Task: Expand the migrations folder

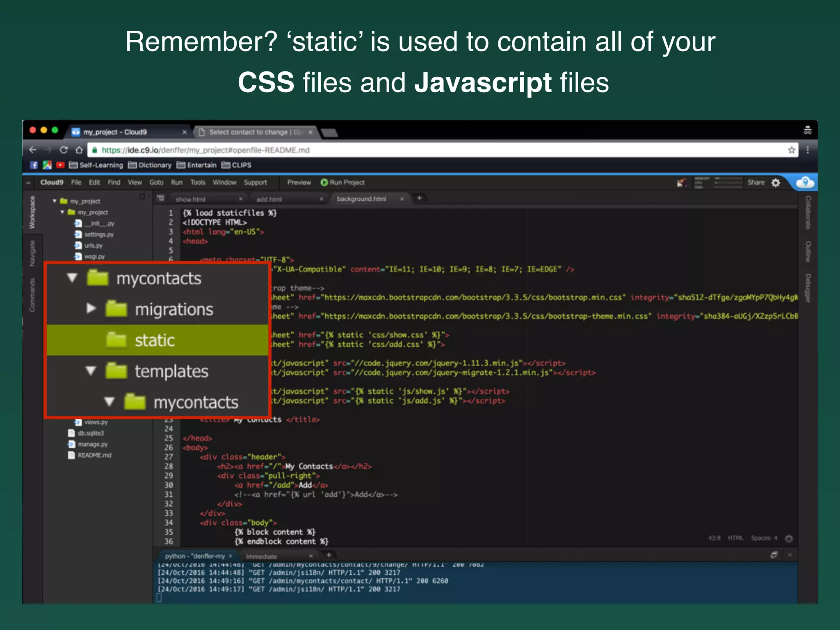Action: point(91,308)
